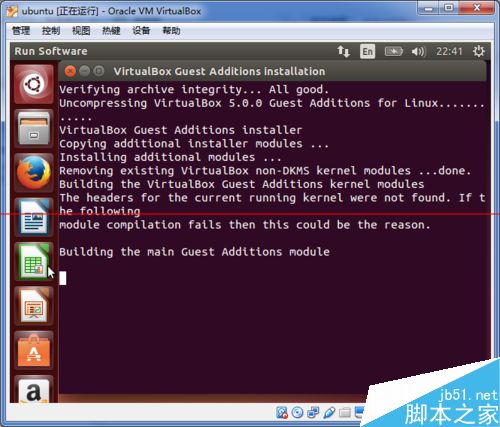Open the 22:41 clock menu
The height and width of the screenshot is (427, 500).
[449, 52]
